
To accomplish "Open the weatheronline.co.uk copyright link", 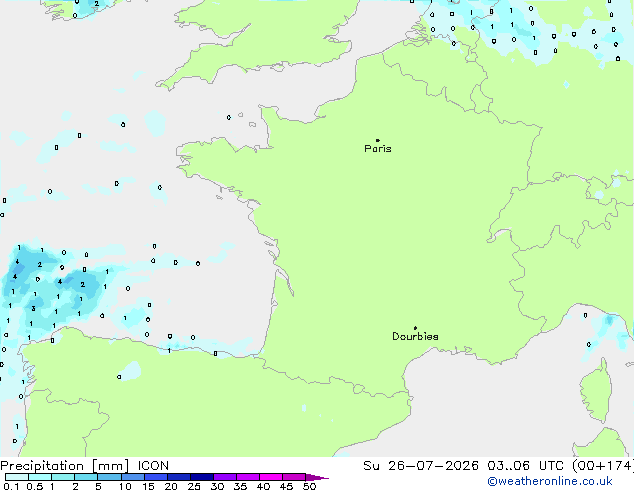I will click(x=550, y=481).
